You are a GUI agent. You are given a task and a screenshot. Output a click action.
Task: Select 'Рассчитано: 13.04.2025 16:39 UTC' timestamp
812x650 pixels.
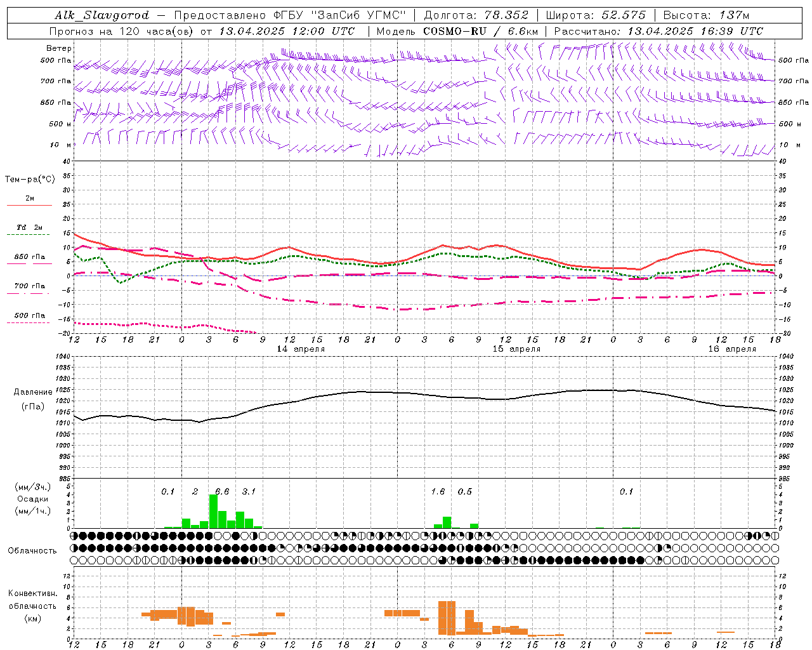(658, 31)
